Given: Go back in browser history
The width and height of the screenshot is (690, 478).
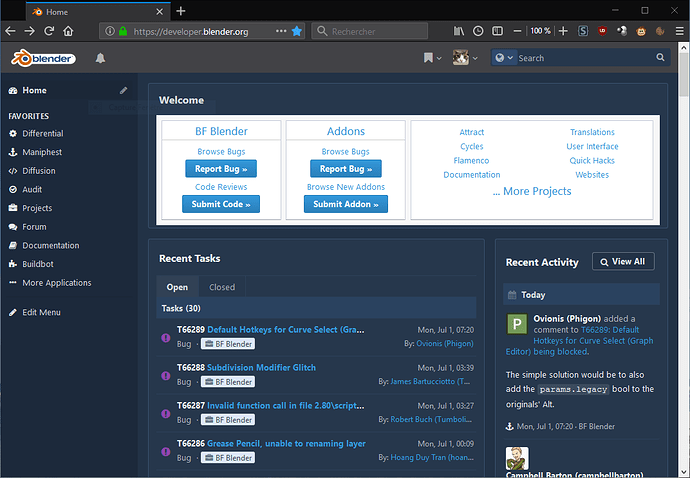Looking at the screenshot, I should pos(11,31).
